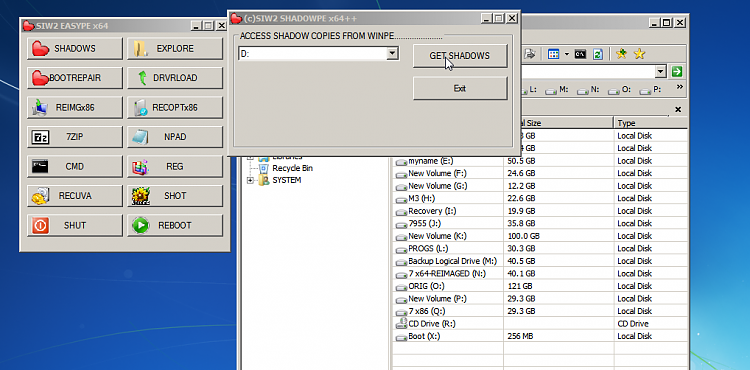This screenshot has height=370, width=750.
Task: Sort explorer list by Type column header
Action: coord(651,123)
